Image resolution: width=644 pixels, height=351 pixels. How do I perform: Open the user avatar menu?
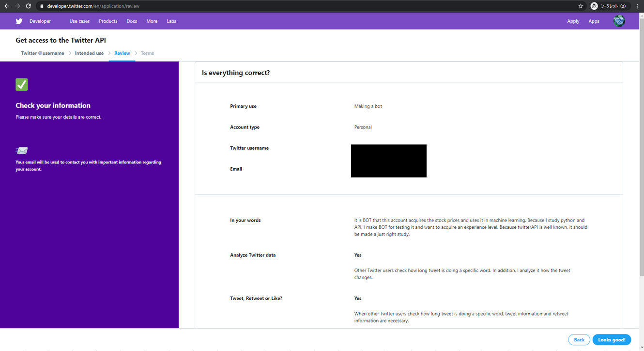[619, 21]
